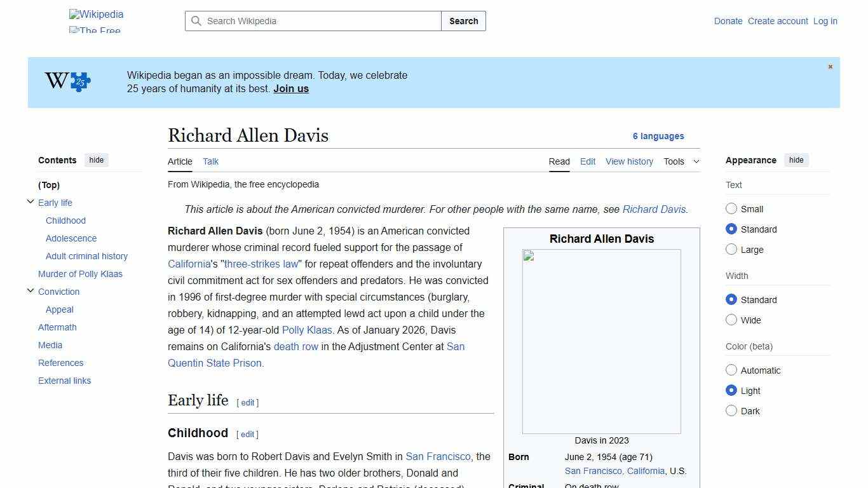Collapse the Conviction section in Contents
Screen dimensions: 868x488
pyautogui.click(x=31, y=290)
